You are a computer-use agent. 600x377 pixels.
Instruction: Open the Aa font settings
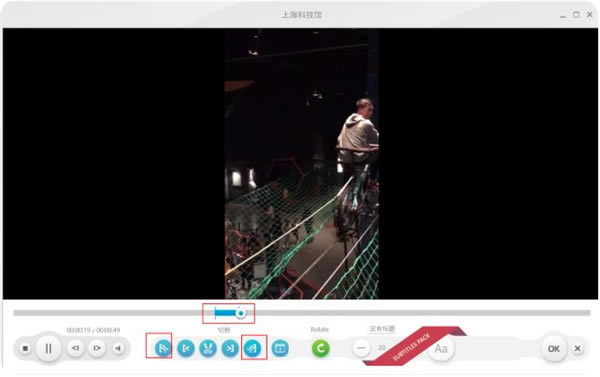click(441, 349)
